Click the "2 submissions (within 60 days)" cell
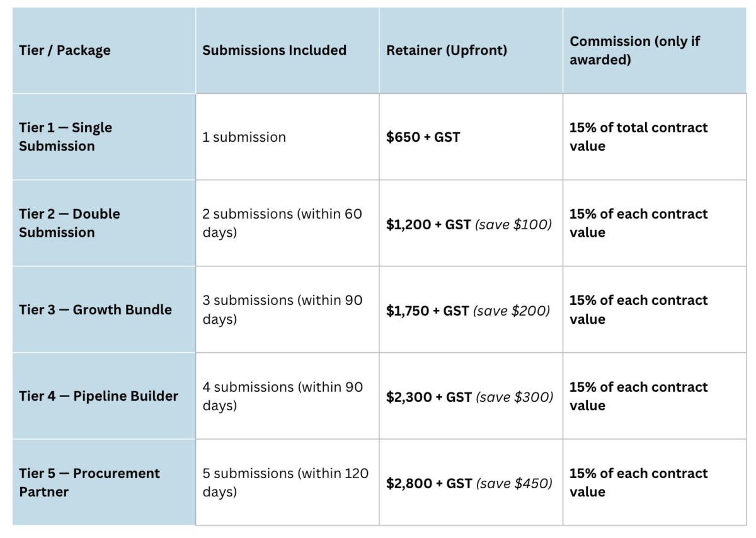This screenshot has height=538, width=756. coord(282,223)
